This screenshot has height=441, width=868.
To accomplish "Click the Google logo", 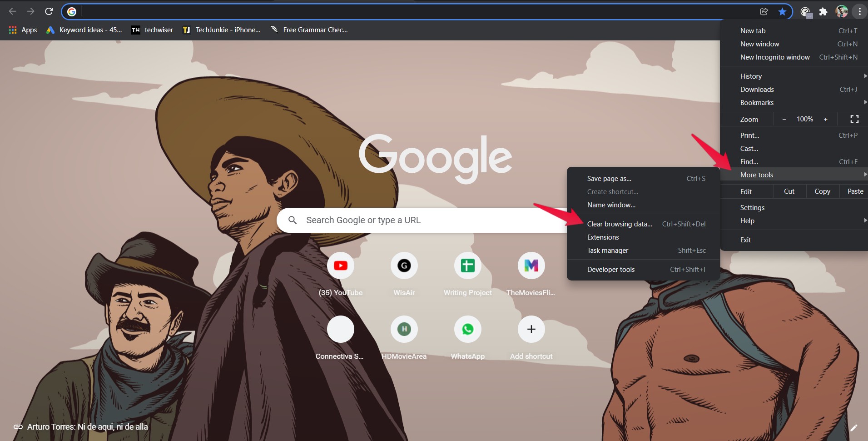I will 435,158.
